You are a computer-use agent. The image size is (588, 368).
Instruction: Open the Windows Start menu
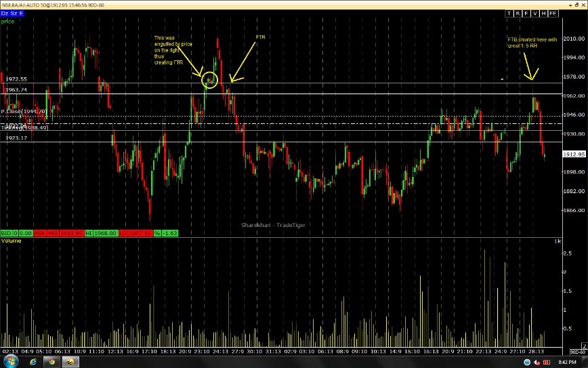(10, 362)
